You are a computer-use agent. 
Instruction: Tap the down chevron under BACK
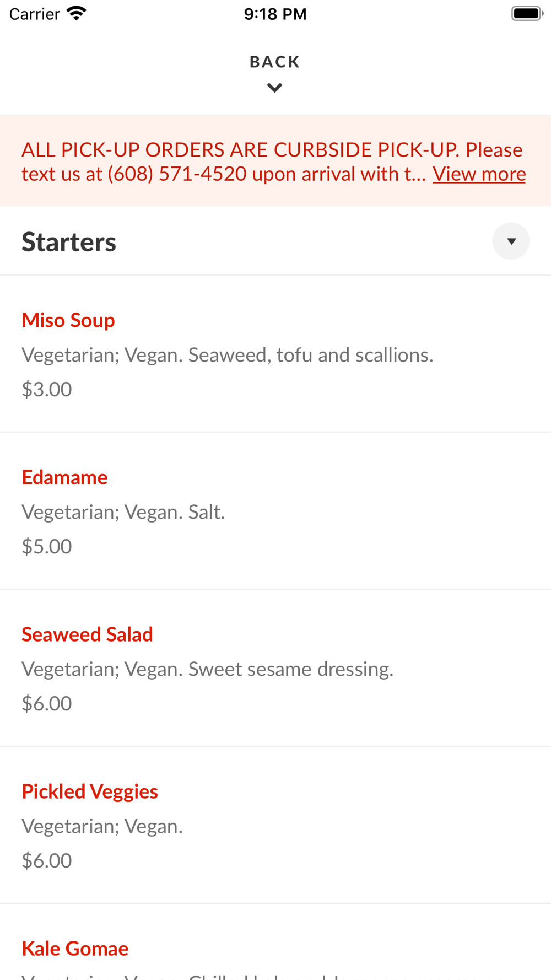tap(274, 88)
